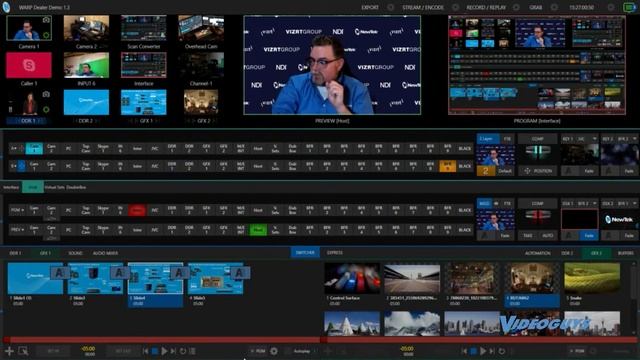The width and height of the screenshot is (640, 360).
Task: Click the left player red scrub bar
Action: pyautogui.click(x=162, y=340)
